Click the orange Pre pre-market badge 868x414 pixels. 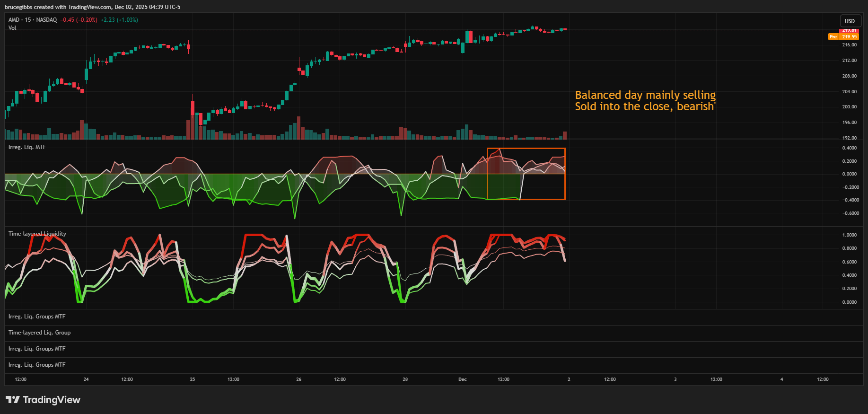[x=833, y=37]
